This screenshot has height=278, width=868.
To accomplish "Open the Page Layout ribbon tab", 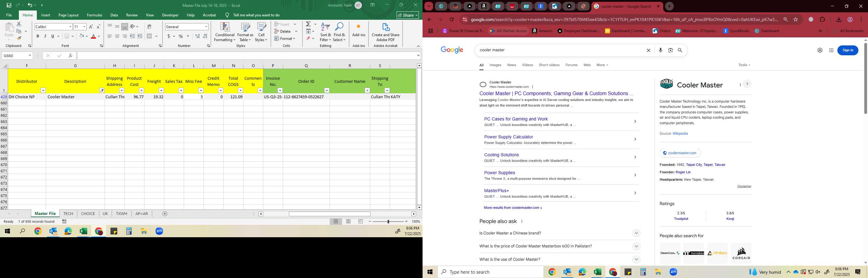I will tap(68, 15).
